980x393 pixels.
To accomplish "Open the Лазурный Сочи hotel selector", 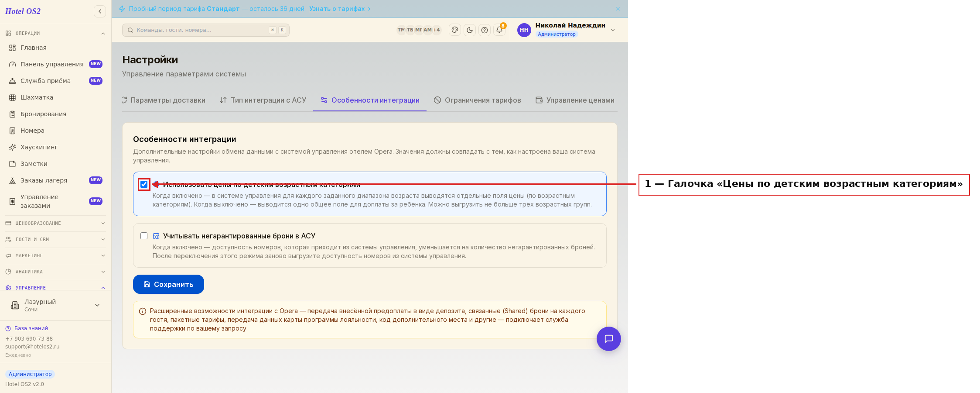I will tap(55, 305).
